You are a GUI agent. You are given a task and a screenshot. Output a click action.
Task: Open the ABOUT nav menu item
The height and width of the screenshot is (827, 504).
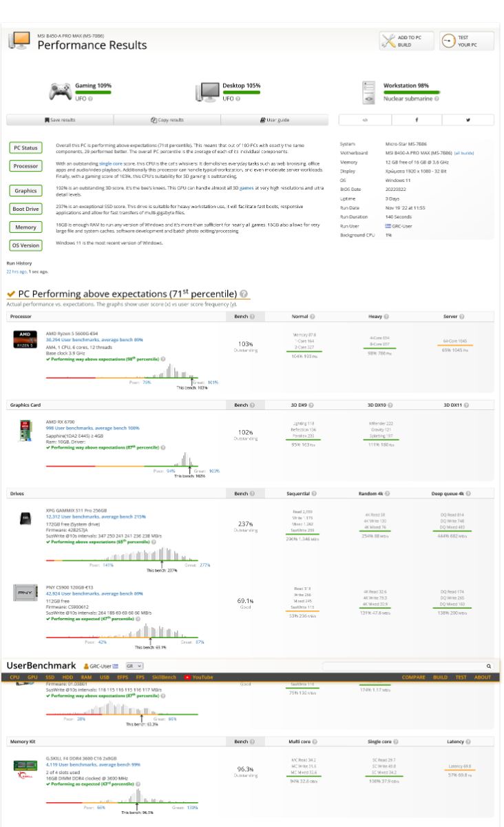coord(483,677)
